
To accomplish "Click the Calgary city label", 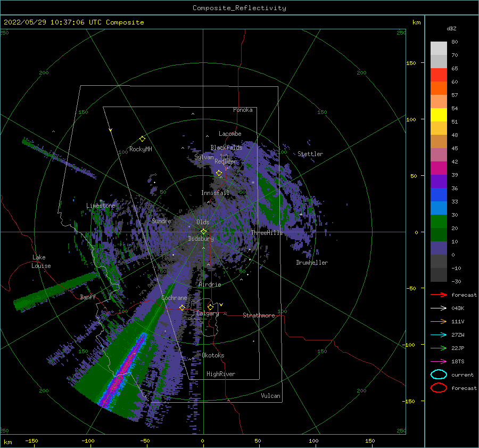I will click(208, 313).
